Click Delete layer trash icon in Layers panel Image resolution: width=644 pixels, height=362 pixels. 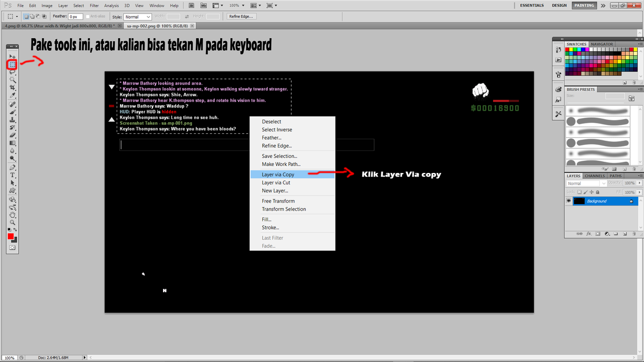[634, 233]
